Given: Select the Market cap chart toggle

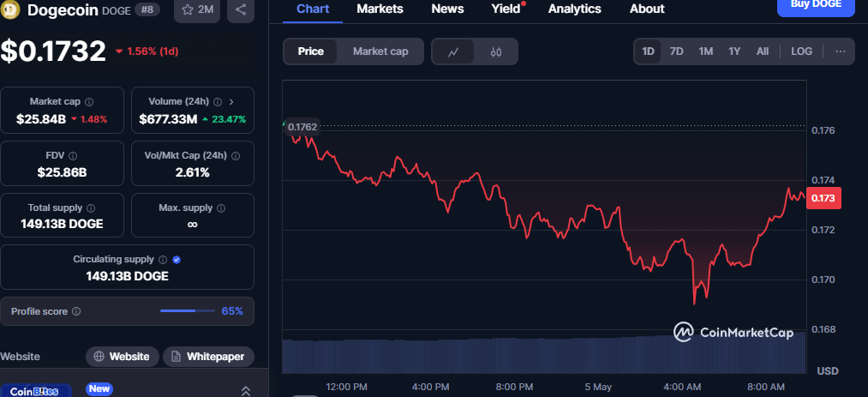Looking at the screenshot, I should (x=380, y=51).
